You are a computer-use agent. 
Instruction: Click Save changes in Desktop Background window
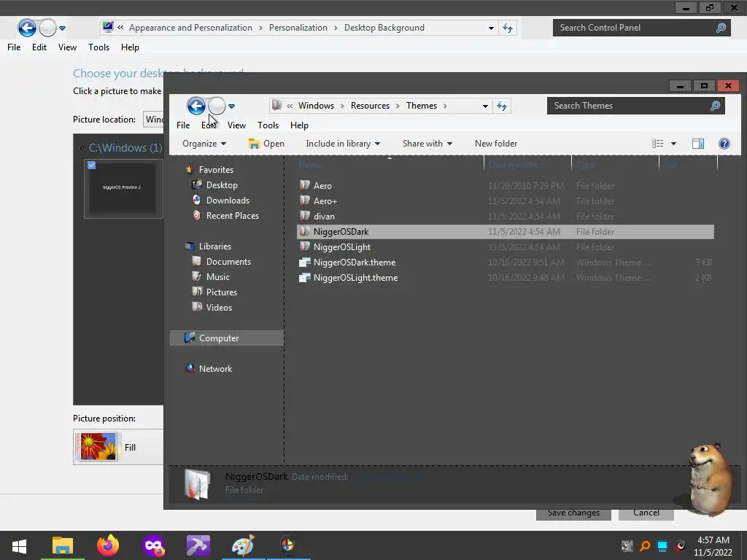point(573,513)
